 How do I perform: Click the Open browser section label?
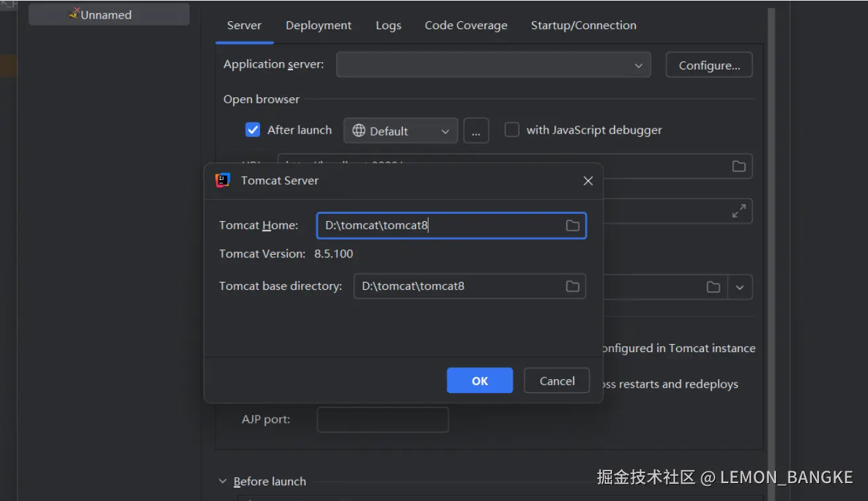[x=261, y=99]
